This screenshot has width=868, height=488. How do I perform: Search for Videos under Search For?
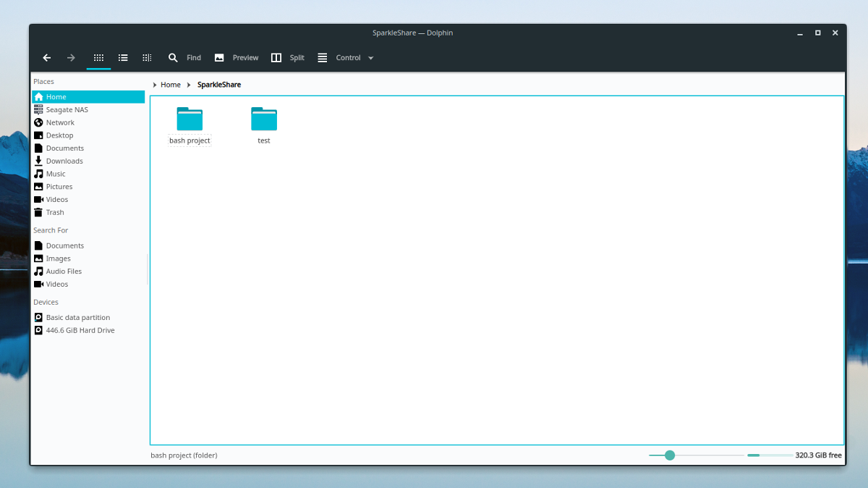coord(88,284)
